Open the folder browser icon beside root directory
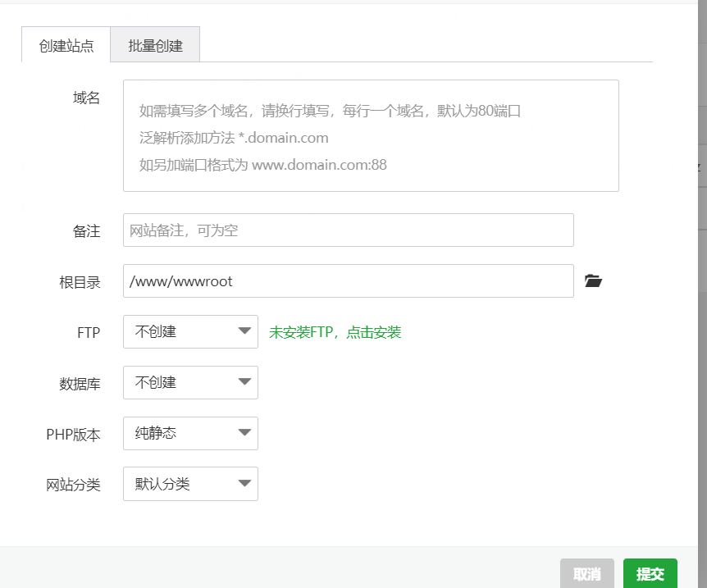Viewport: 707px width, 588px height. click(x=593, y=281)
